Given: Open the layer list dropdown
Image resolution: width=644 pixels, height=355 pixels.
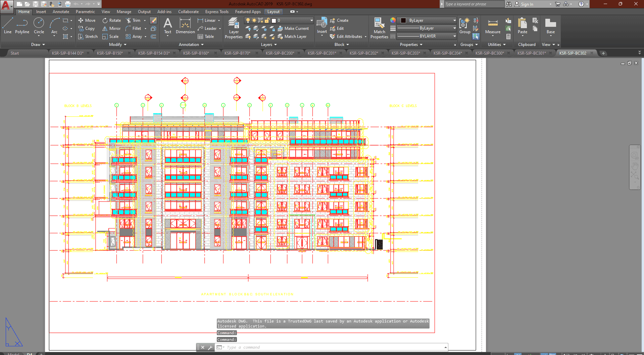Looking at the screenshot, I should click(311, 20).
